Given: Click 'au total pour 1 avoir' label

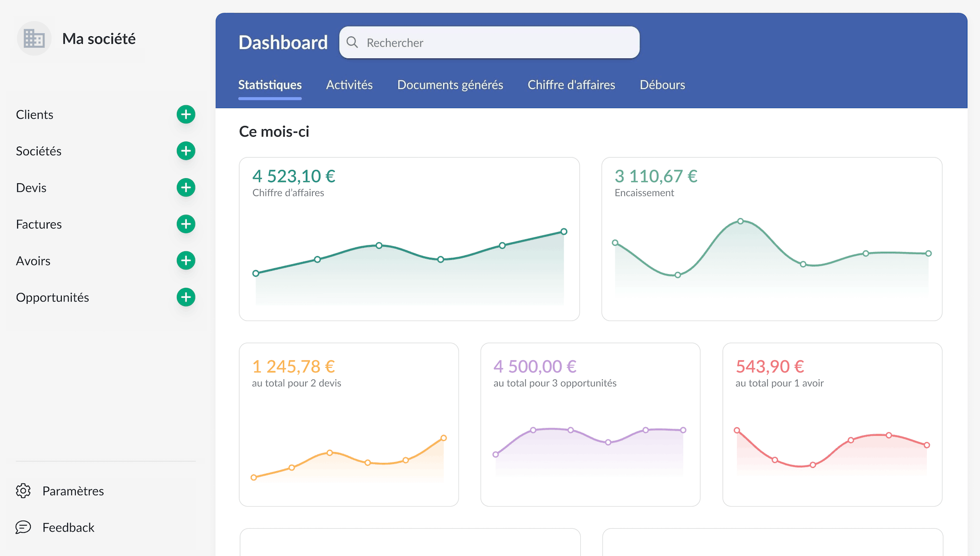Looking at the screenshot, I should [x=779, y=383].
